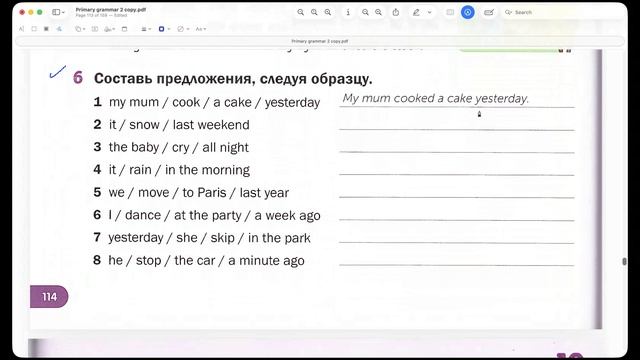Image resolution: width=640 pixels, height=360 pixels.
Task: Click the vertical scrollbar thumb
Action: pyautogui.click(x=624, y=261)
